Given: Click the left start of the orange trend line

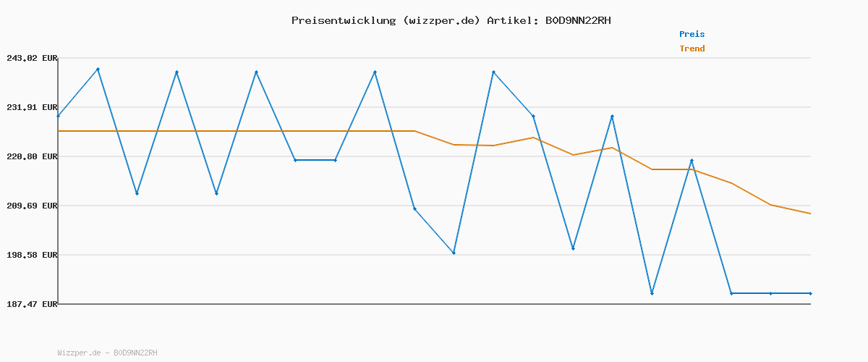Looking at the screenshot, I should (x=59, y=131).
